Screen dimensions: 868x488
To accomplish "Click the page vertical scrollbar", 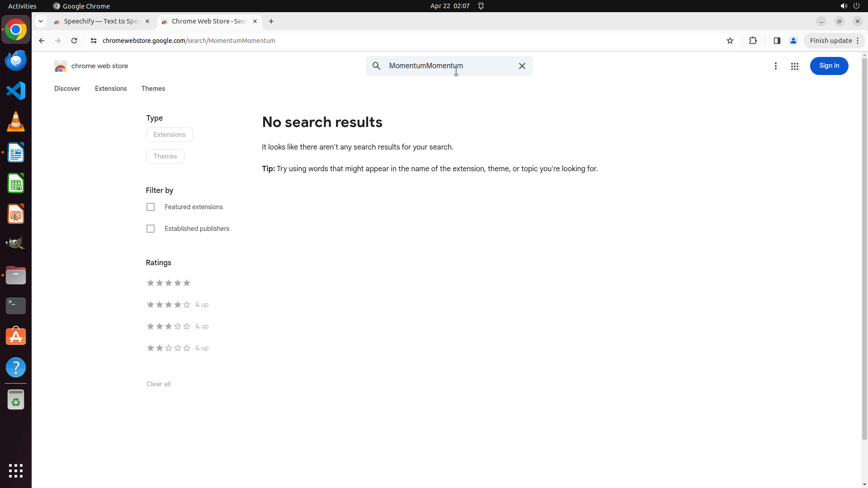I will [864, 249].
